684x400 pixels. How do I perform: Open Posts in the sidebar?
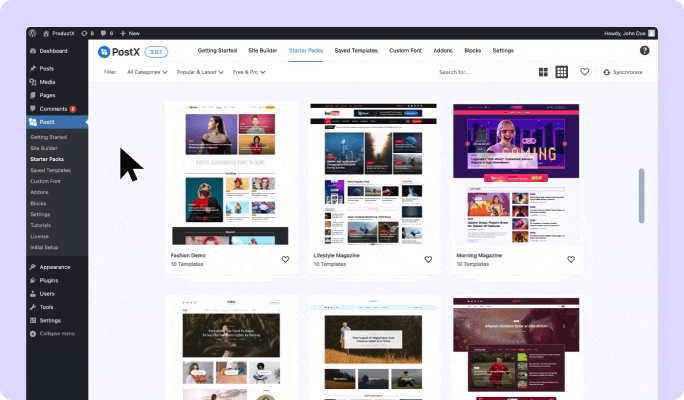pyautogui.click(x=57, y=68)
